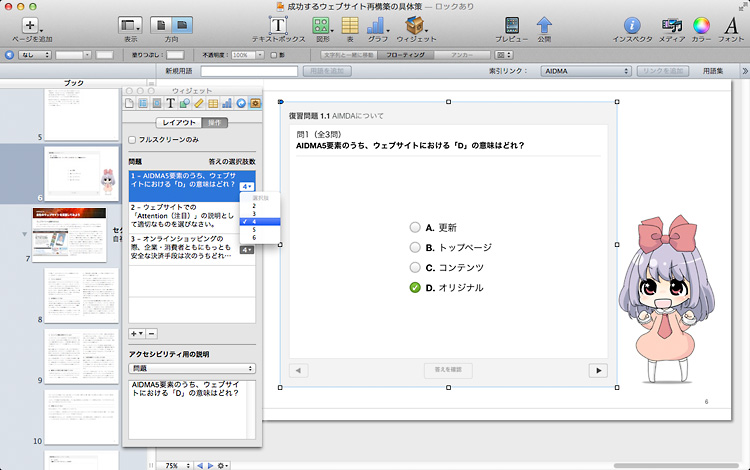
Task: Choose 3 in the answer count menu
Action: pyautogui.click(x=260, y=214)
